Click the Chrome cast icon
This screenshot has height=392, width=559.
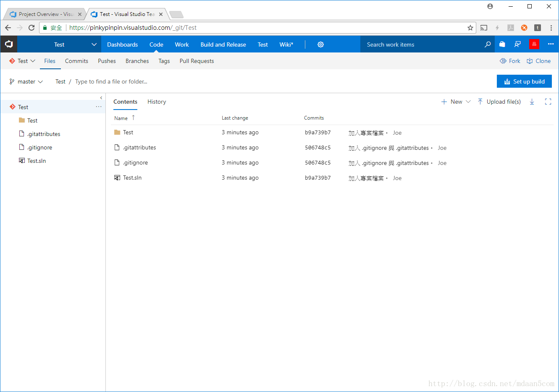[x=484, y=28]
